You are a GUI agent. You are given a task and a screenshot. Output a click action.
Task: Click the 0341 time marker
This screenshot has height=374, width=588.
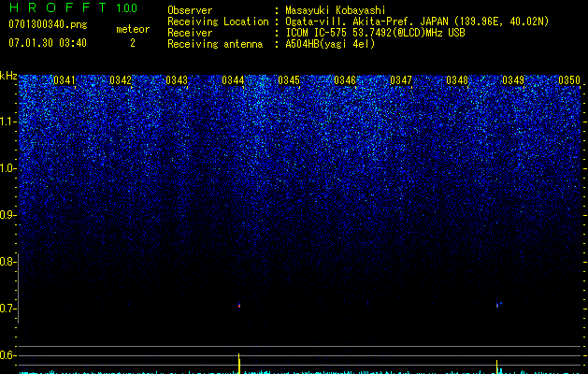[x=65, y=80]
